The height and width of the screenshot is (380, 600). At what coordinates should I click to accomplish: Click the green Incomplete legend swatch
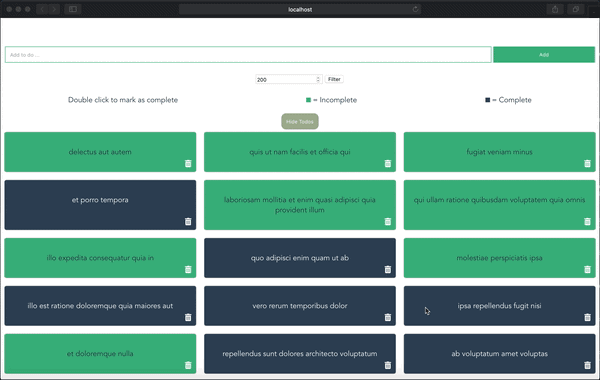pos(308,100)
